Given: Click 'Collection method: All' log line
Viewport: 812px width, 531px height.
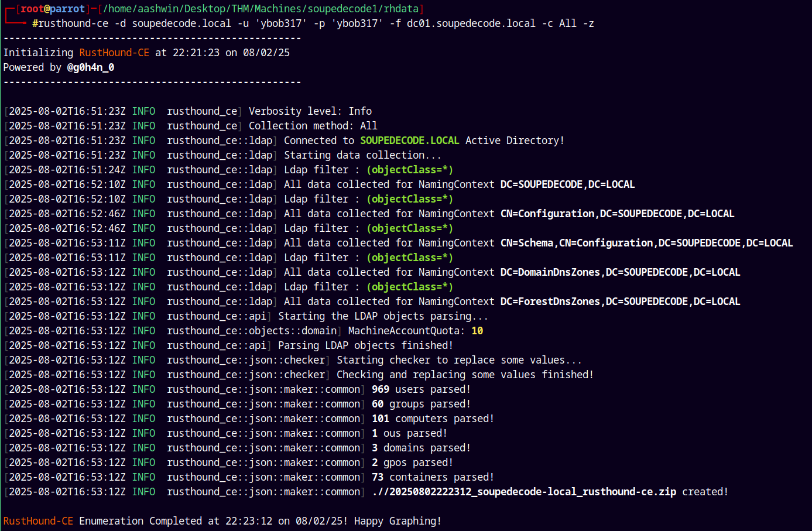Looking at the screenshot, I should 313,126.
